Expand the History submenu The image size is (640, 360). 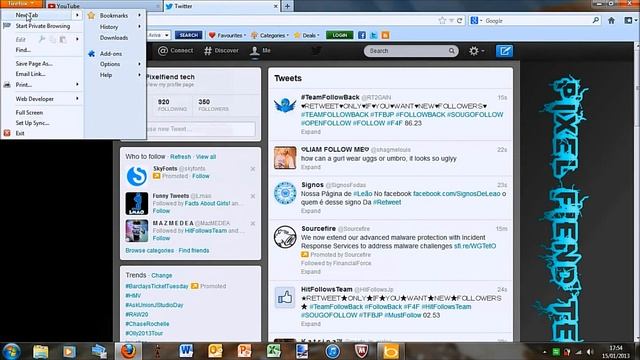109,27
